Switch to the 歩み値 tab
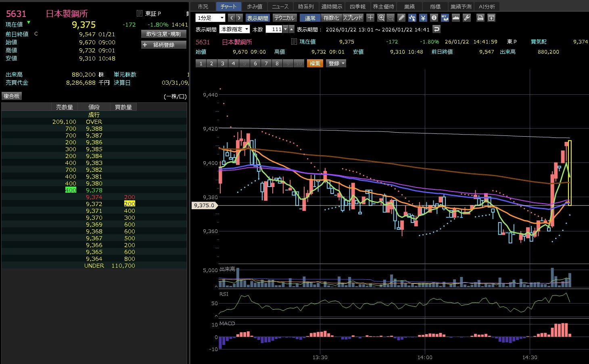Image resolution: width=589 pixels, height=364 pixels. (x=255, y=6)
